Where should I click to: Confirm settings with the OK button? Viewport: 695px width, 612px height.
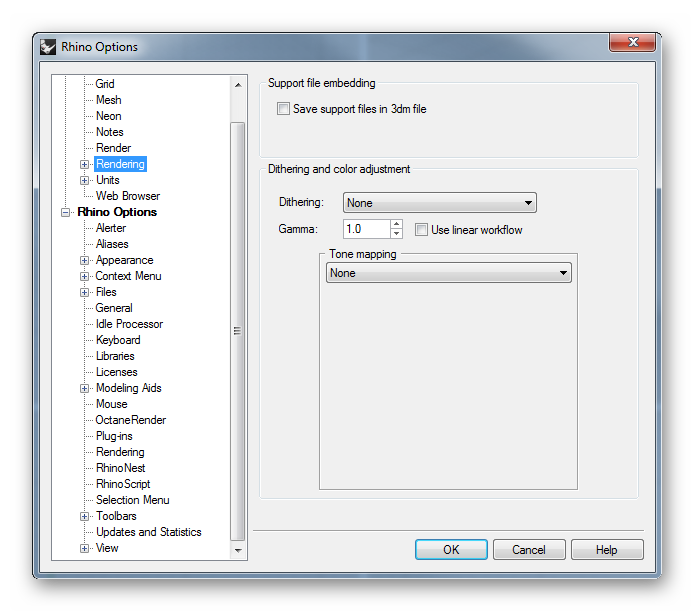click(x=451, y=550)
